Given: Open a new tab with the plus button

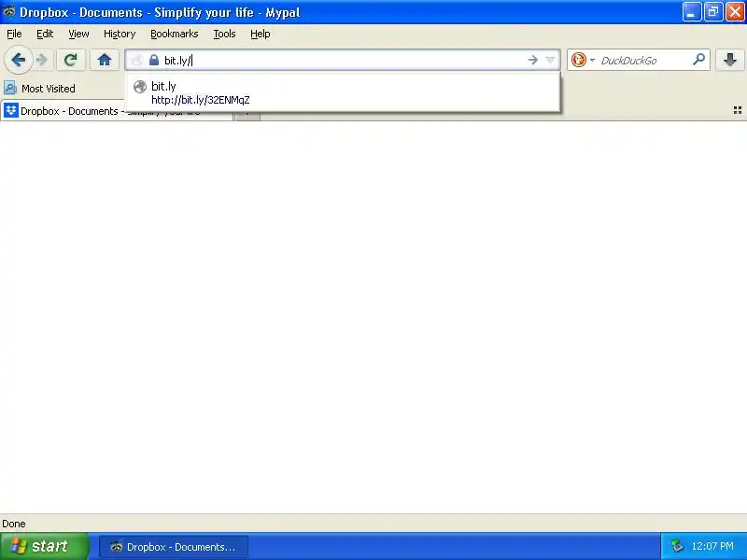Looking at the screenshot, I should pos(248,114).
